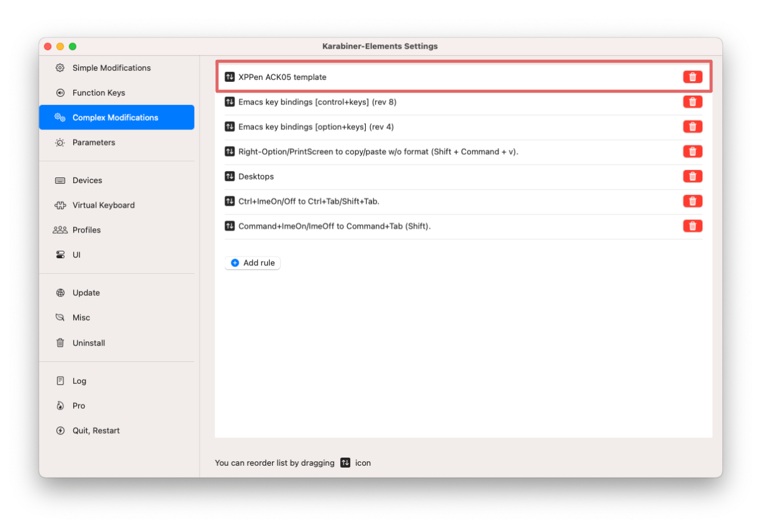Click the Simple Modifications gear icon
Viewport: 773px width, 532px height.
click(60, 68)
